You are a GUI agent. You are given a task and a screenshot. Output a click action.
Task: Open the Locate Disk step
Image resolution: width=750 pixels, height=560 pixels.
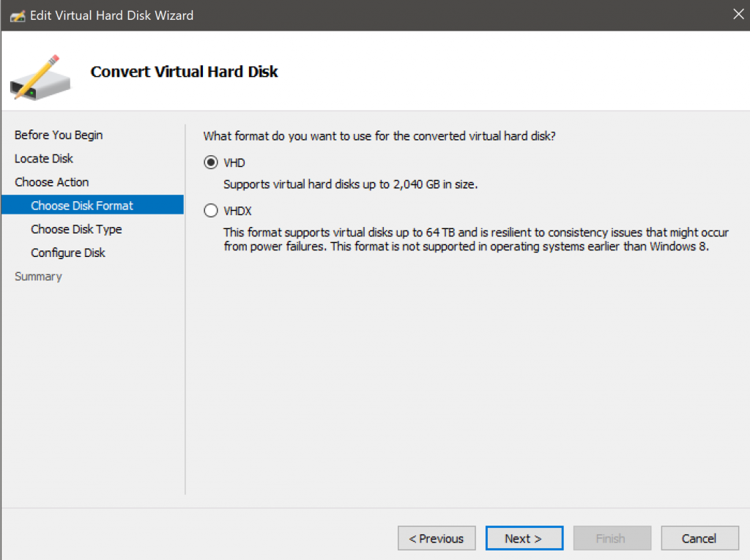[x=43, y=158]
